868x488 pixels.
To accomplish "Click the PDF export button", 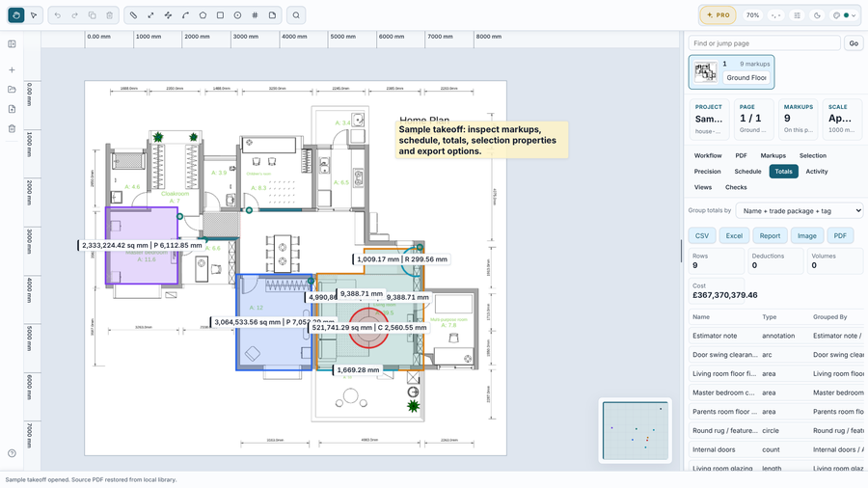I will pos(840,235).
